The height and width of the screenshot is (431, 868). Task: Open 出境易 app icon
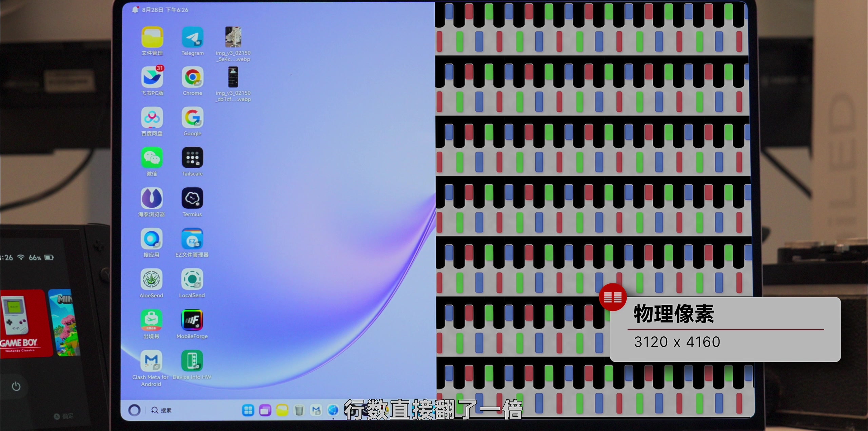coord(151,320)
